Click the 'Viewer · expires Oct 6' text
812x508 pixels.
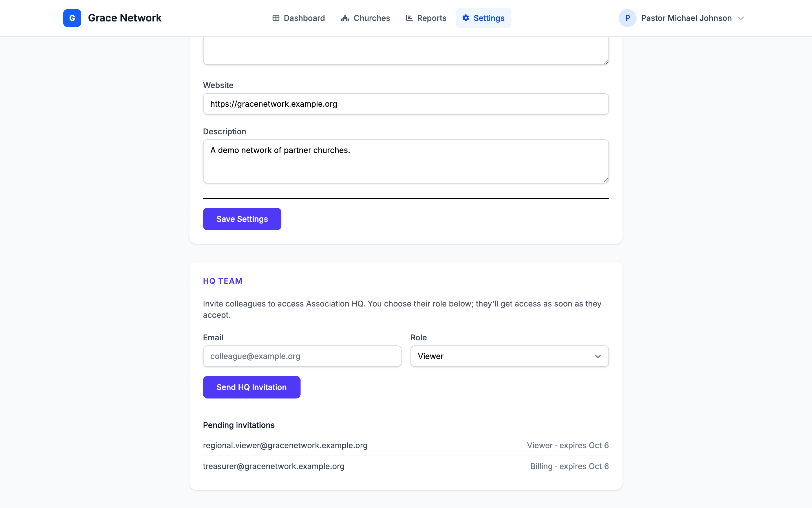click(x=568, y=446)
